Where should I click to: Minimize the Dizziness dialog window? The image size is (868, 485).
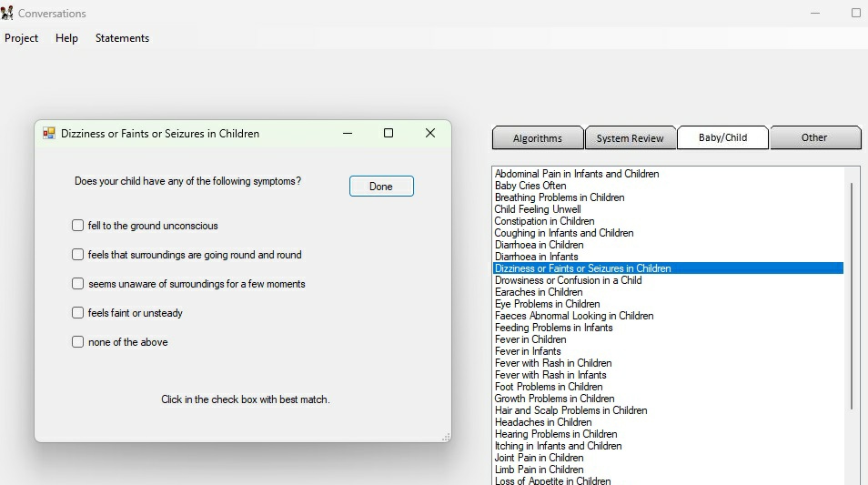tap(348, 134)
